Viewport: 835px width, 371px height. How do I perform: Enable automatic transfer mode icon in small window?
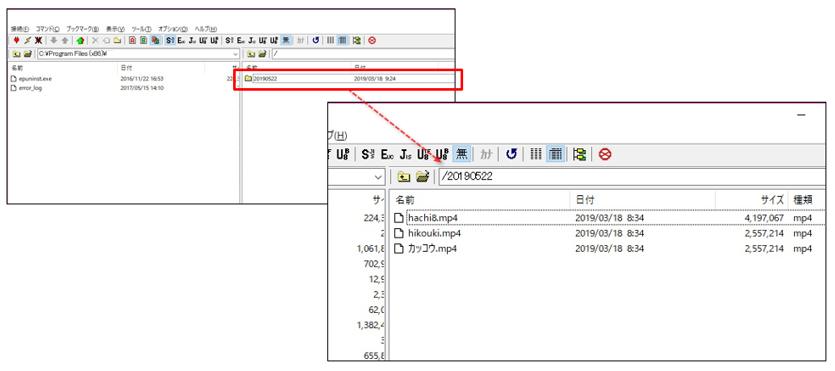click(x=155, y=40)
